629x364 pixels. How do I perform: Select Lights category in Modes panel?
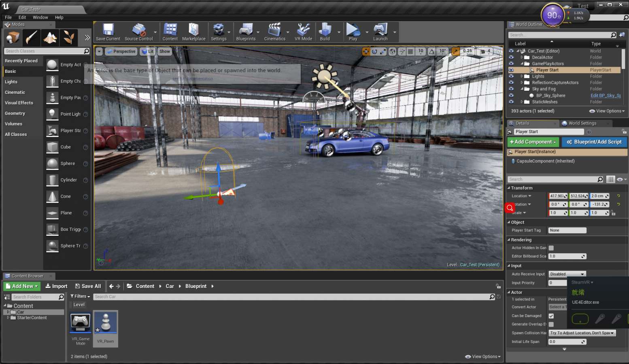11,82
